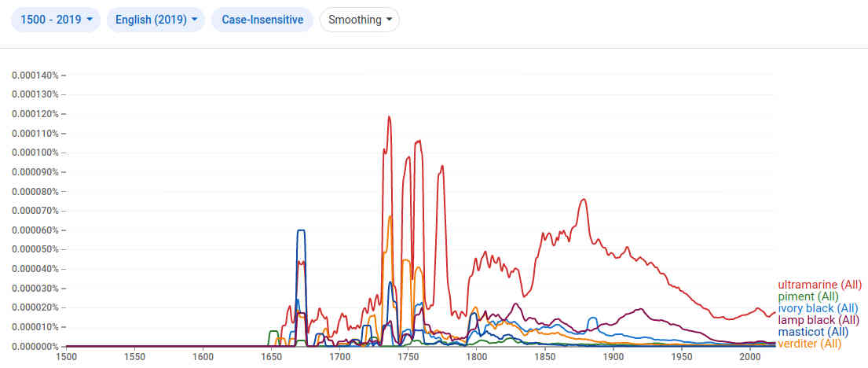Open the English (2019) corpus dropdown

click(x=156, y=20)
